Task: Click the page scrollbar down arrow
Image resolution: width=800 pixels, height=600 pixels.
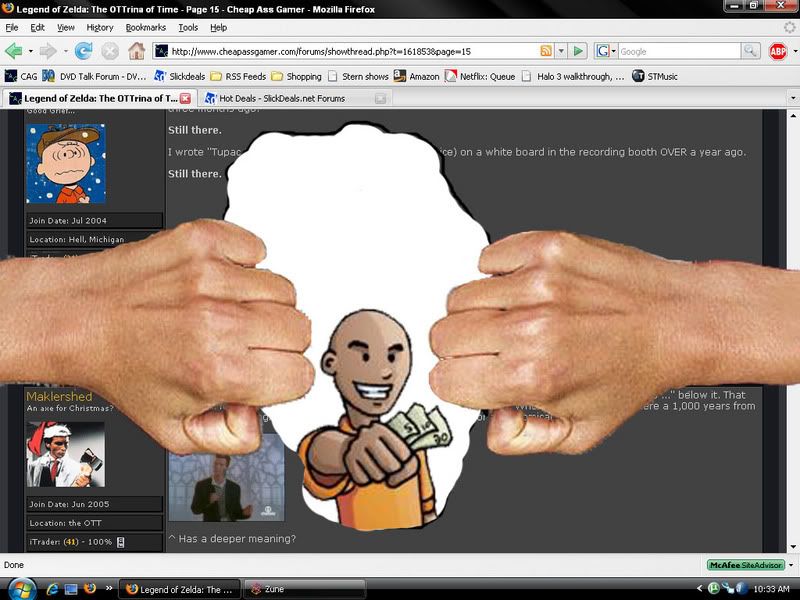Action: pos(793,547)
